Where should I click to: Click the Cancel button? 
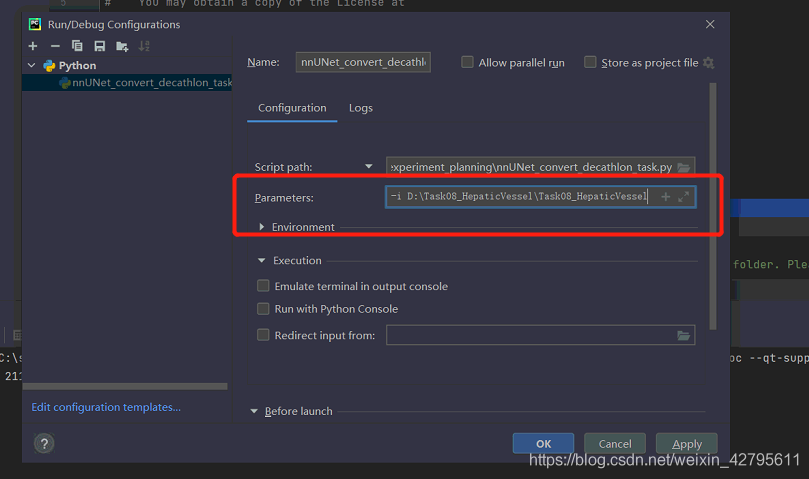(615, 443)
